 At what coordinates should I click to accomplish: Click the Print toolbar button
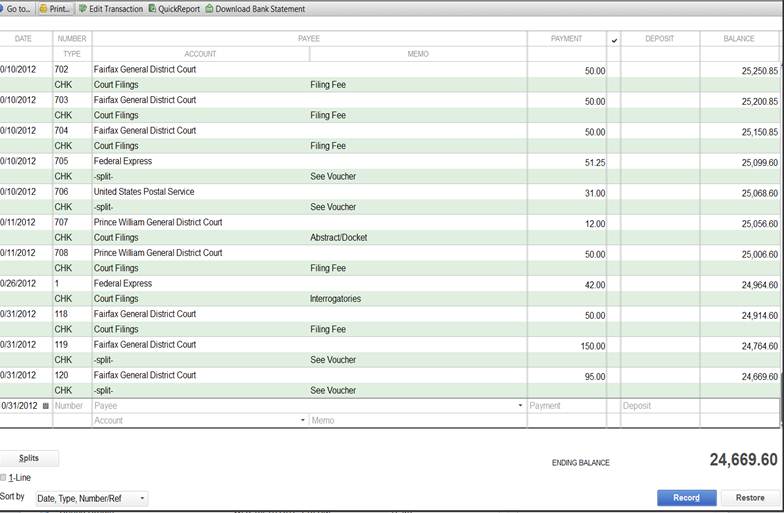(x=55, y=9)
